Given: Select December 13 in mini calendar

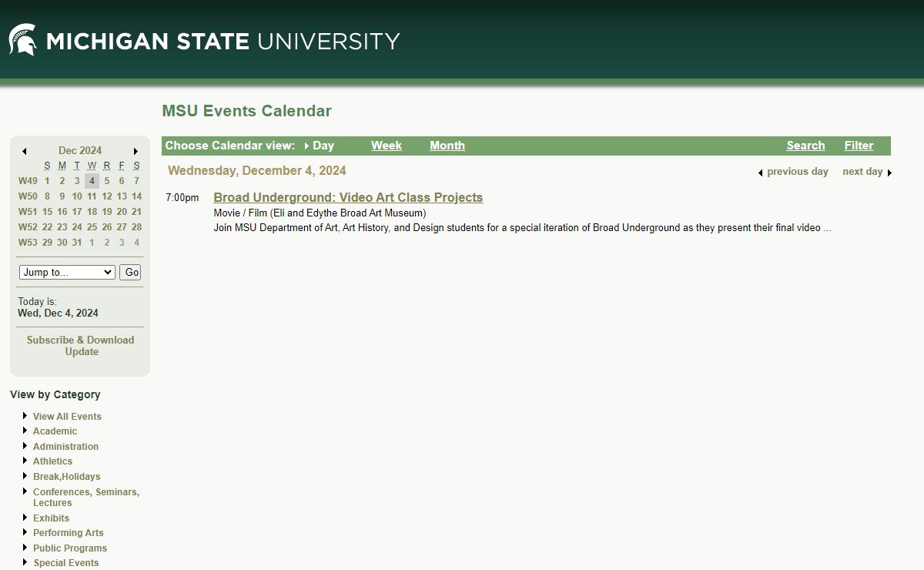Looking at the screenshot, I should pyautogui.click(x=122, y=196).
